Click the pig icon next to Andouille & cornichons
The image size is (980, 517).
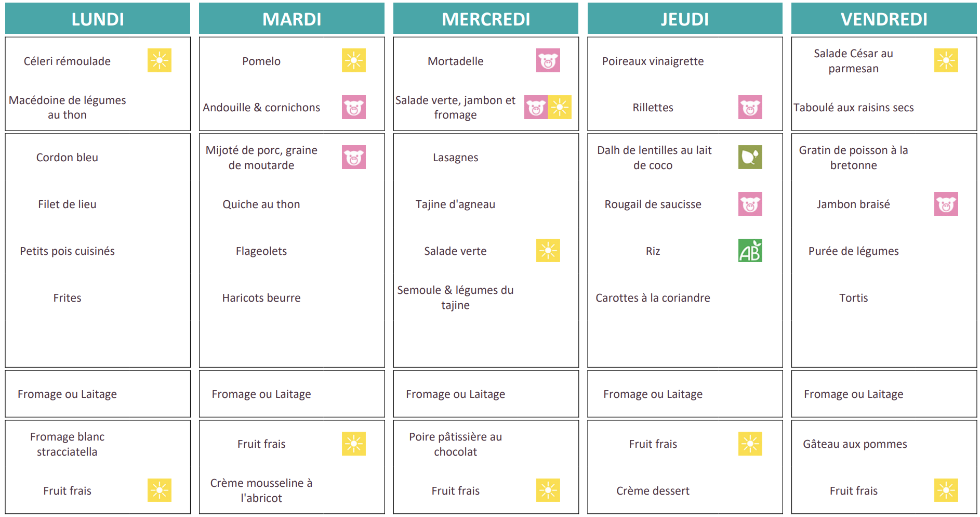point(353,107)
